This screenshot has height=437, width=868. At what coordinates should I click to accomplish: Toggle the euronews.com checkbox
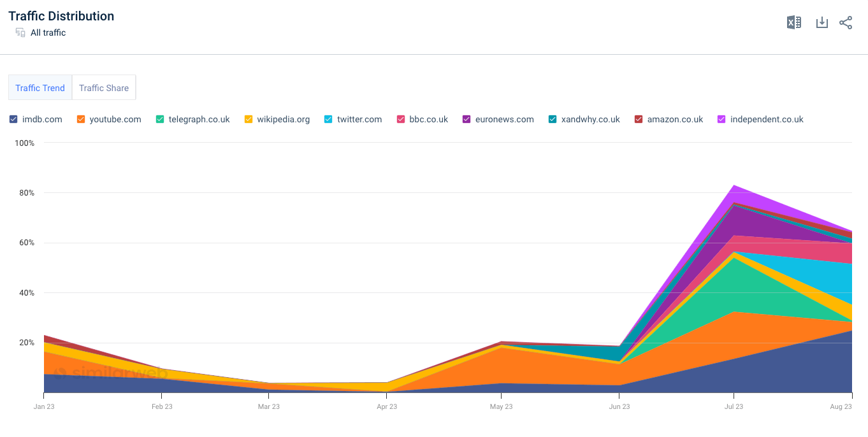click(467, 118)
